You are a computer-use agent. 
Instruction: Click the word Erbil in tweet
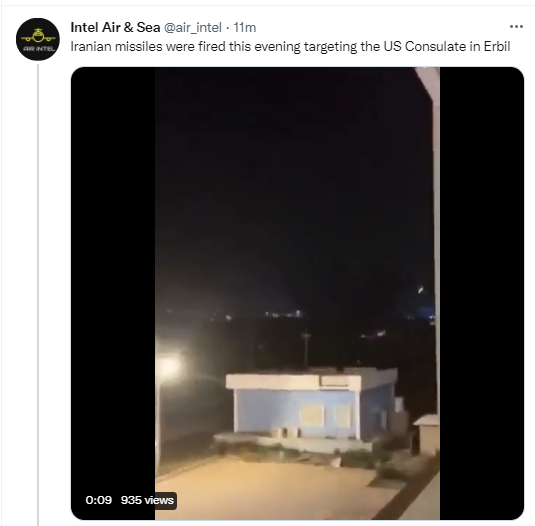pos(497,46)
